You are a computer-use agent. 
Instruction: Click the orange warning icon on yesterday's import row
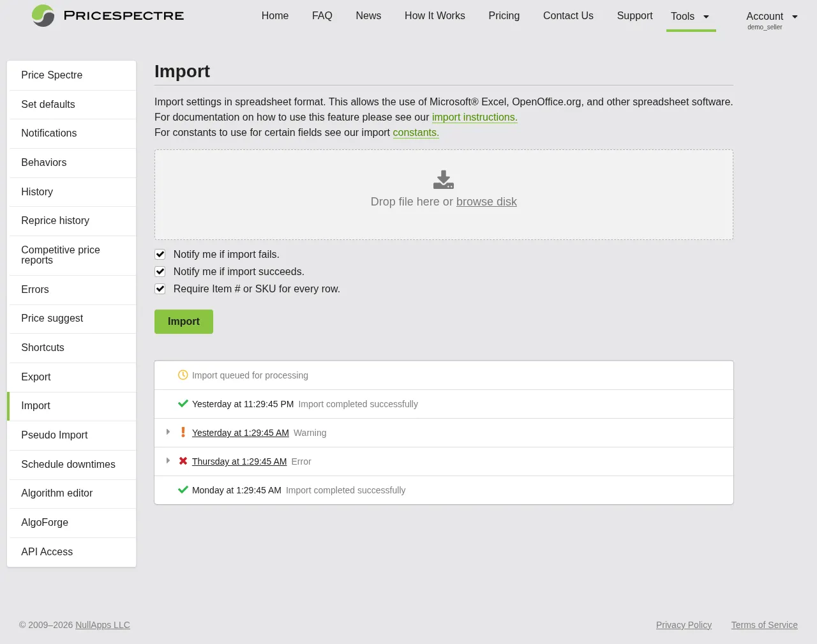(x=183, y=432)
